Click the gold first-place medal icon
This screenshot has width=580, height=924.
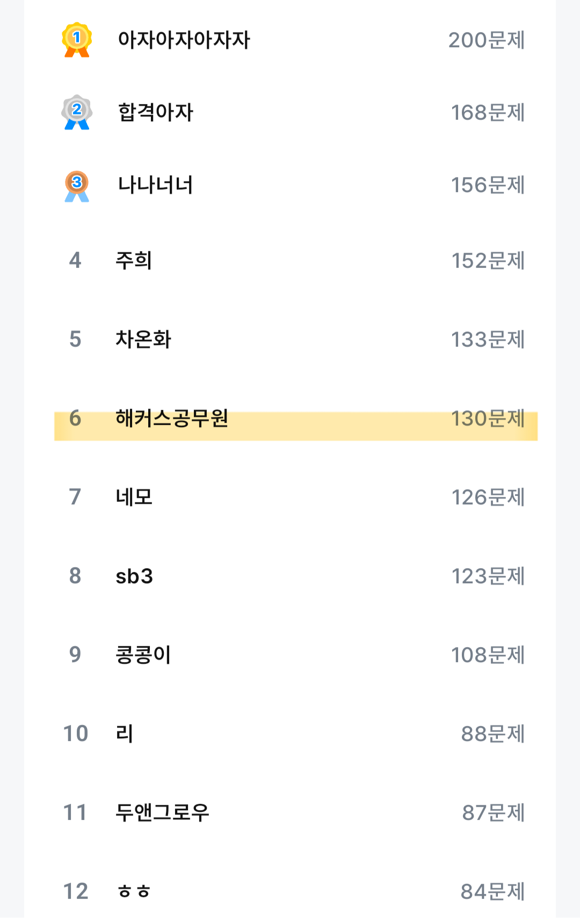(77, 40)
